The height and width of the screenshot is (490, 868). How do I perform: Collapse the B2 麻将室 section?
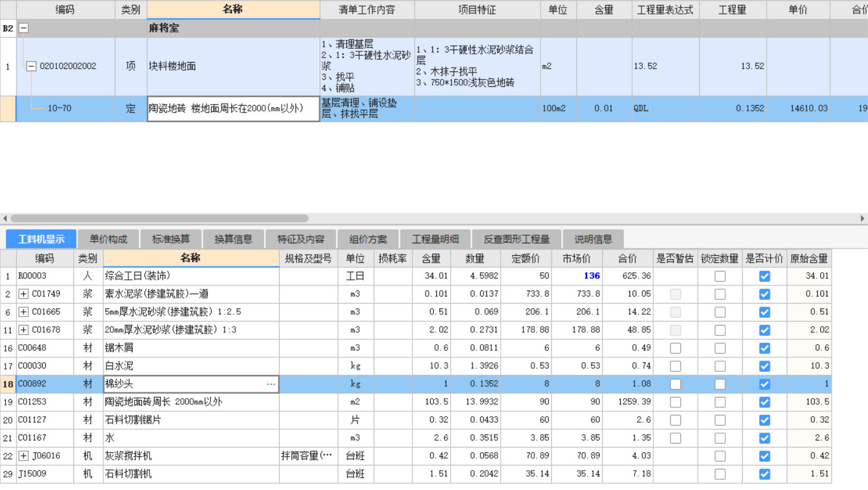23,28
